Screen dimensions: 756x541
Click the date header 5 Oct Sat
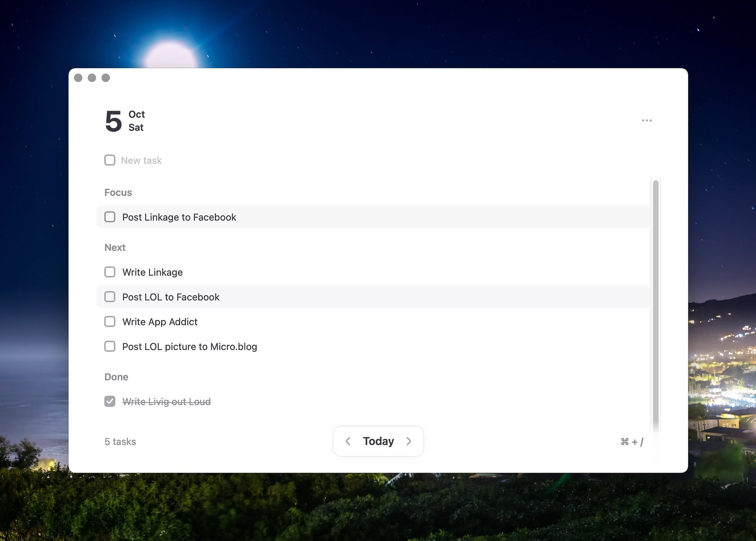click(125, 121)
